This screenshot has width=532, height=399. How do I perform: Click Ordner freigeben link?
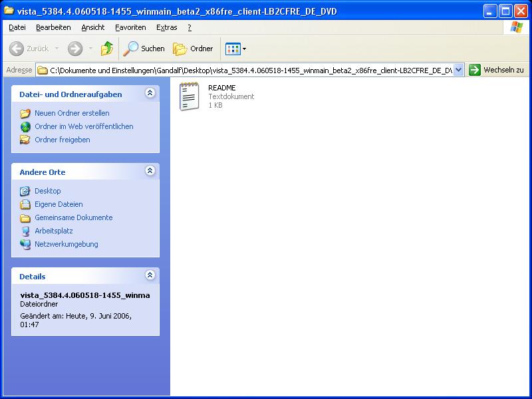tap(63, 140)
